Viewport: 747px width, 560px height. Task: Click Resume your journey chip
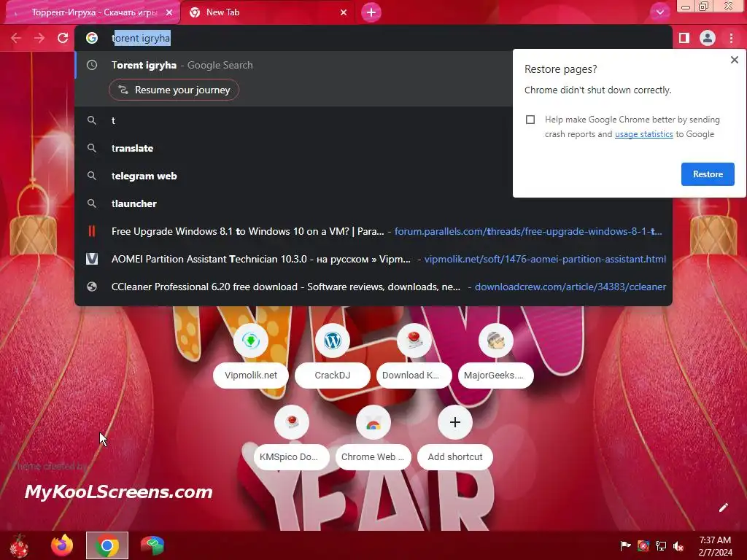pyautogui.click(x=174, y=90)
